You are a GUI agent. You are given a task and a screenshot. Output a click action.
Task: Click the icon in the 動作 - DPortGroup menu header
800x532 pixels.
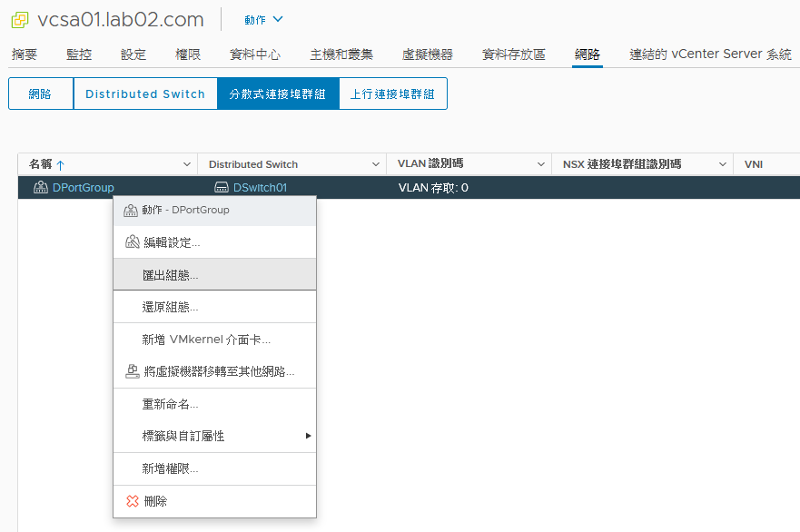(x=131, y=210)
